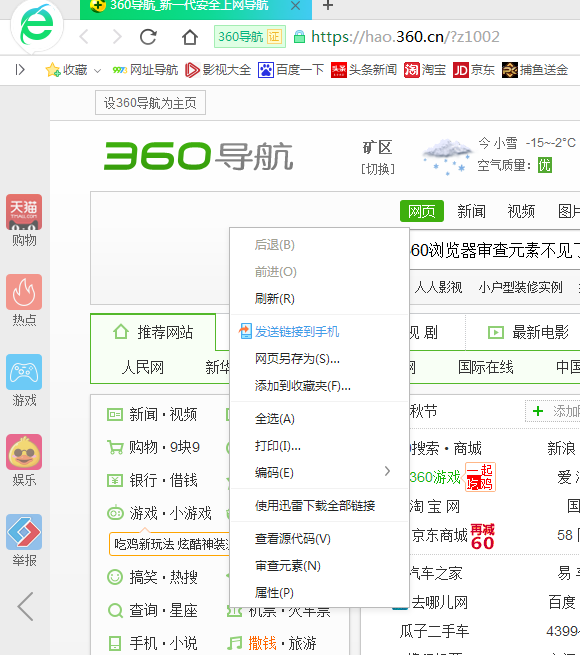
Task: Open 国际在线 link
Action: (485, 367)
